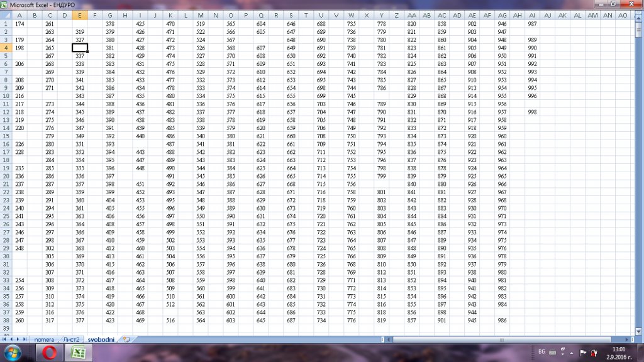Select cell containing 799

point(381,176)
